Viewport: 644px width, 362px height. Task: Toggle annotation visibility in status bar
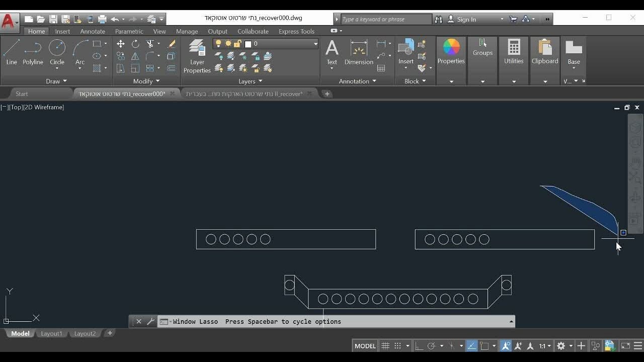coord(506,346)
